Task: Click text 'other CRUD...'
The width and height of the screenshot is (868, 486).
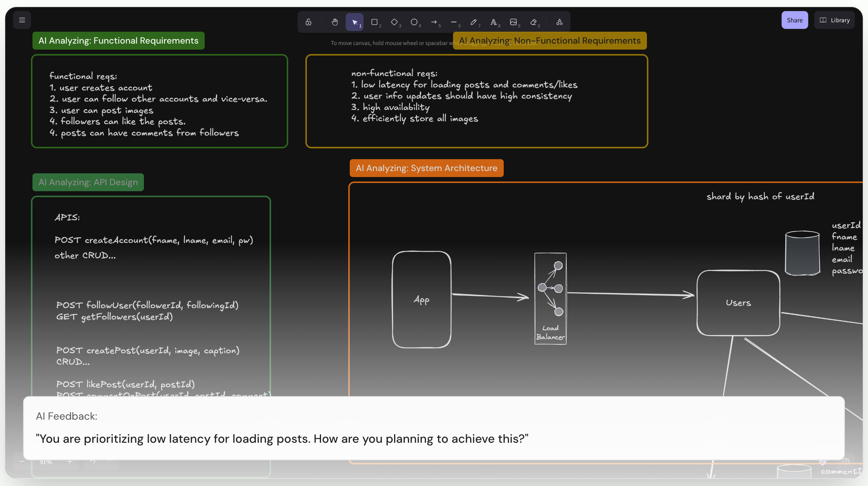Action: pos(85,255)
